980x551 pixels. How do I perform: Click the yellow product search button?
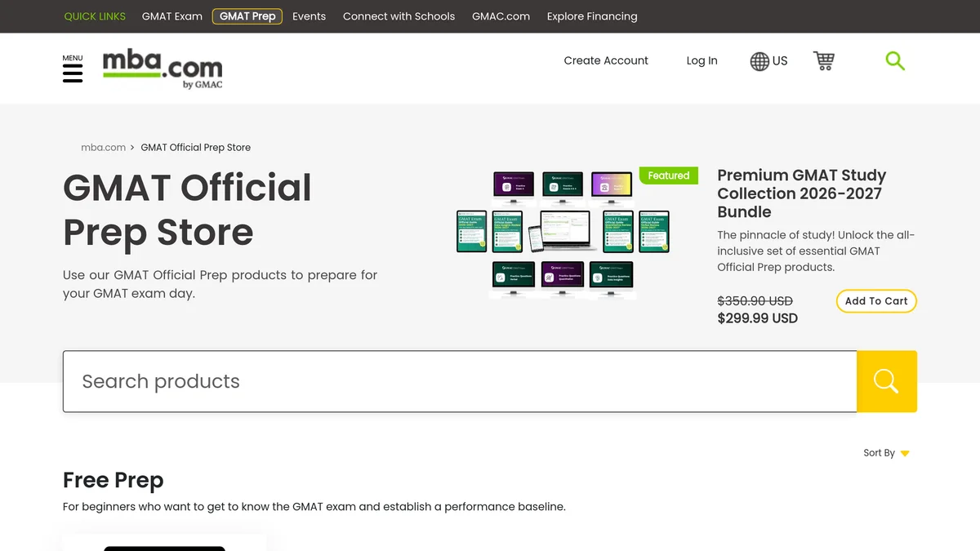[x=887, y=381]
